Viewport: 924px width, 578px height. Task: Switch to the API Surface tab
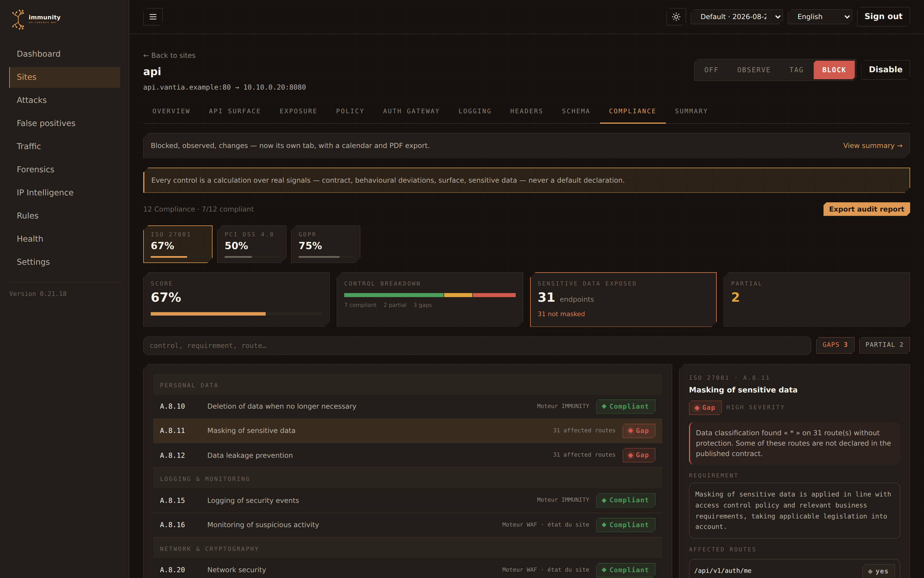coord(234,111)
